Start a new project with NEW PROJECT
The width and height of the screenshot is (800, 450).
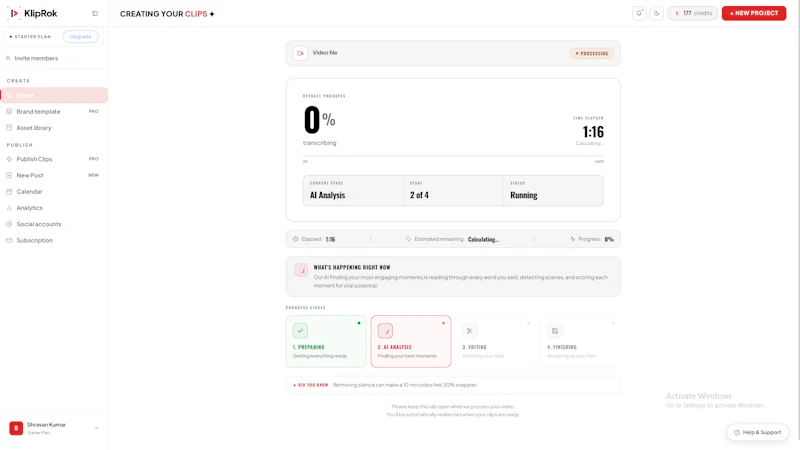pos(754,13)
